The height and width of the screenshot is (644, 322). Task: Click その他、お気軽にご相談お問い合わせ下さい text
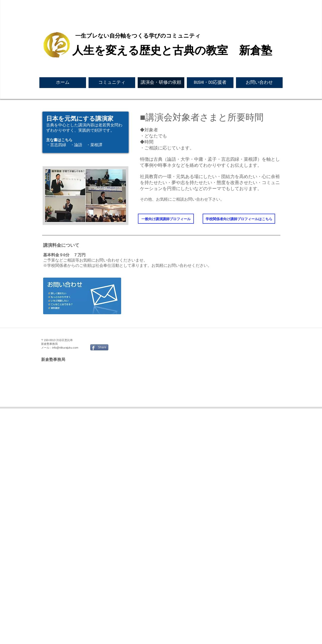coord(181,199)
